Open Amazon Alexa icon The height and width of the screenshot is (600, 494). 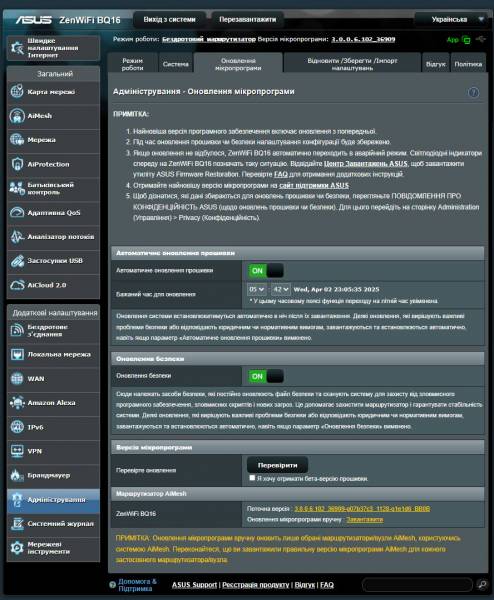click(17, 403)
